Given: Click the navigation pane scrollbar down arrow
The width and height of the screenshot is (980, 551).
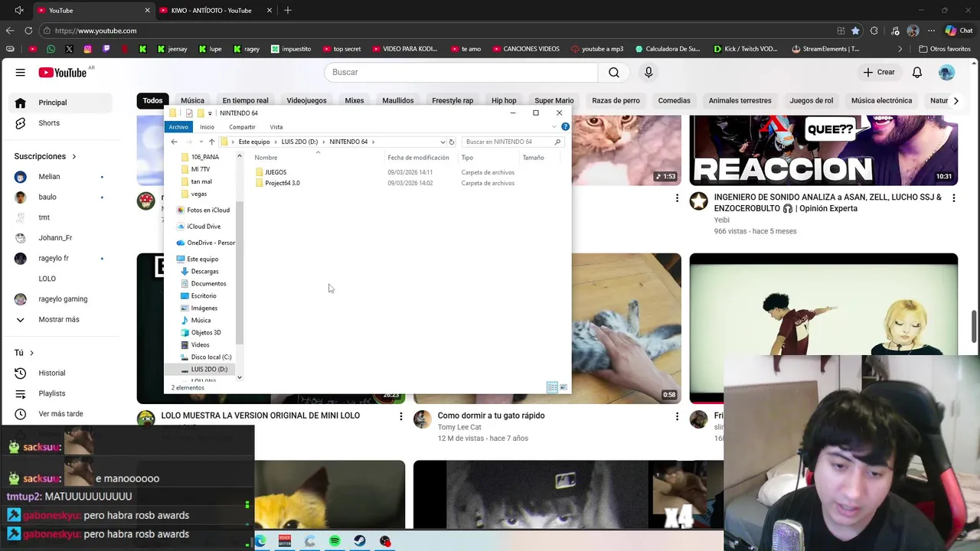Looking at the screenshot, I should 239,377.
